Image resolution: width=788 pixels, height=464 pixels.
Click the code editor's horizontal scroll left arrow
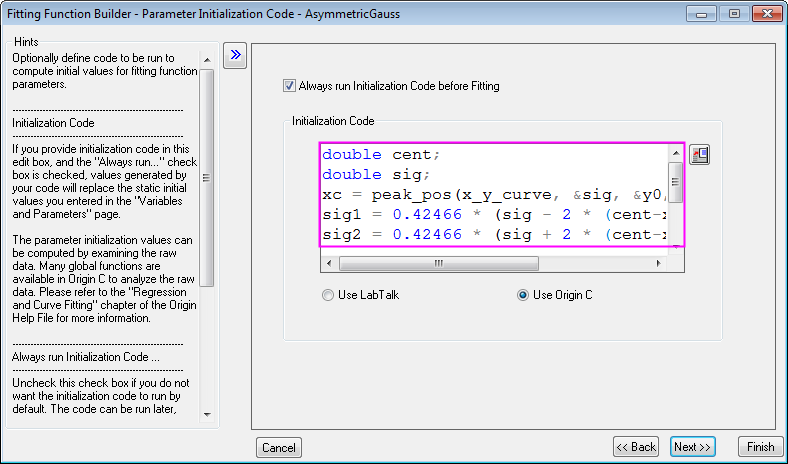click(328, 263)
